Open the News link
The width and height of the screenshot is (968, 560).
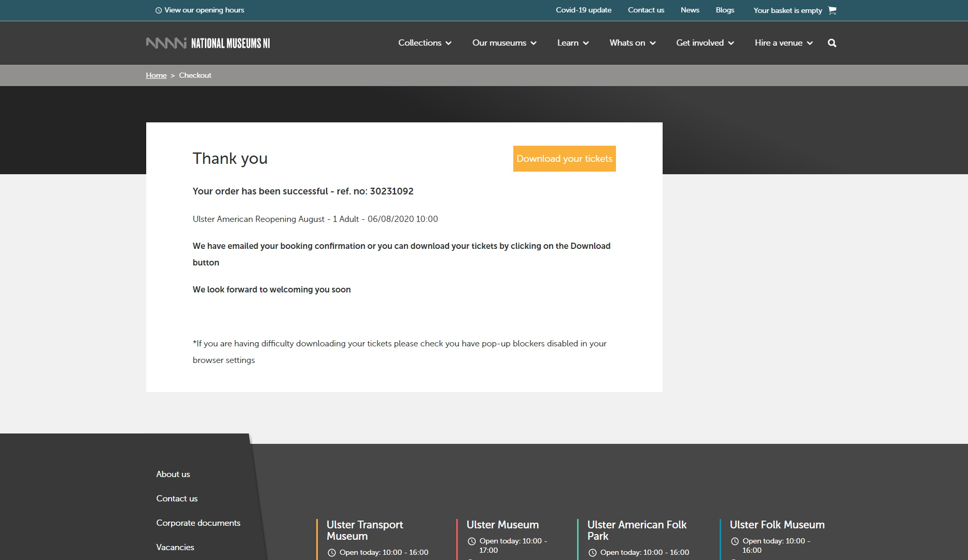point(690,10)
